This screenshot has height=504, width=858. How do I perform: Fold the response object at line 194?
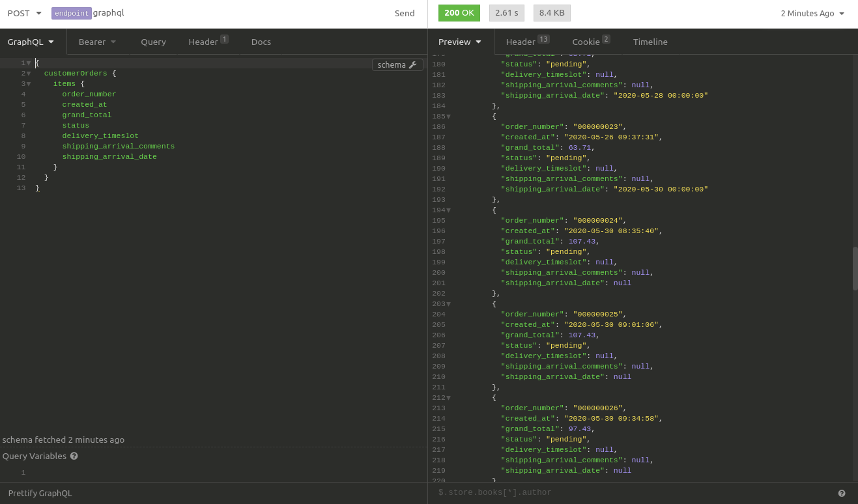(x=448, y=210)
